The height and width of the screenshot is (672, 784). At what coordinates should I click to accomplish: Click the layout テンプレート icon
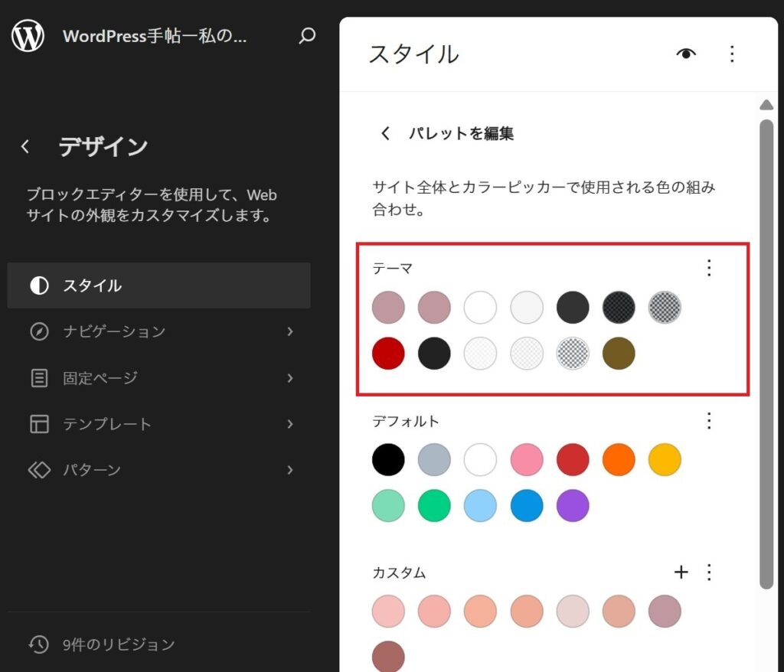coord(39,424)
